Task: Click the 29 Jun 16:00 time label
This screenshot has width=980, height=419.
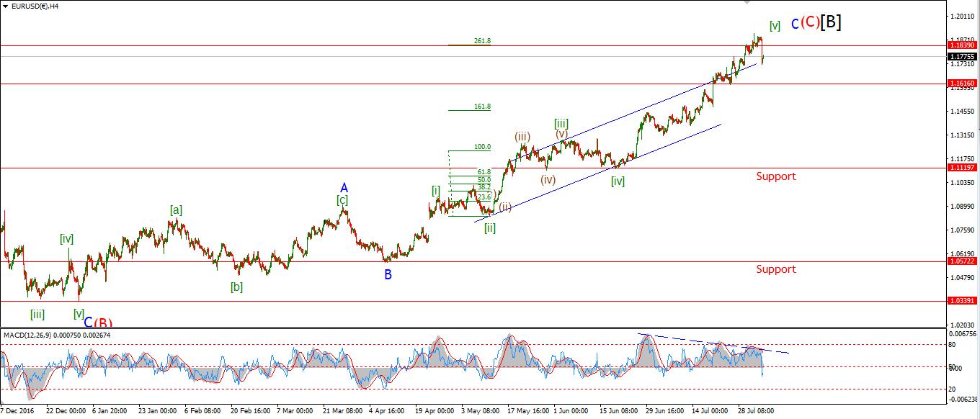Action: pyautogui.click(x=665, y=411)
